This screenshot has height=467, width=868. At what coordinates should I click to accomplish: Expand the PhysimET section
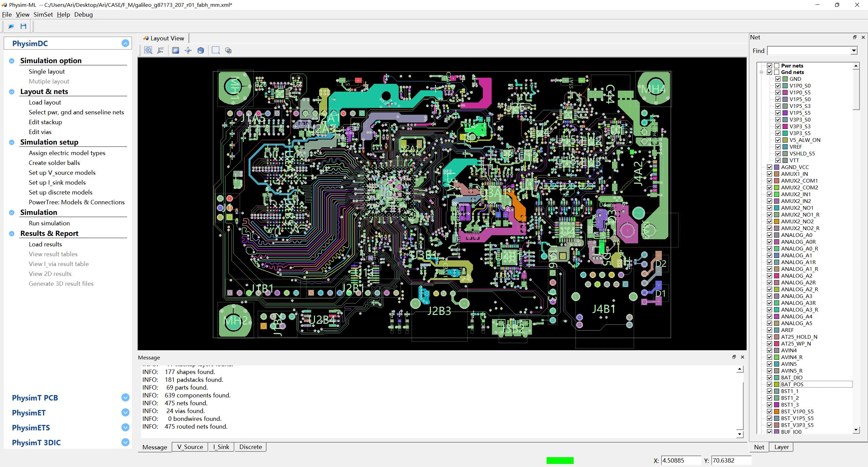point(125,413)
